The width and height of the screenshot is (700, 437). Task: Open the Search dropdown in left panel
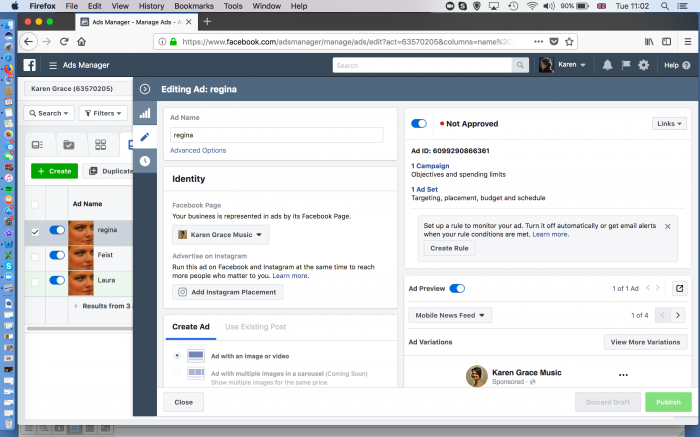[49, 113]
